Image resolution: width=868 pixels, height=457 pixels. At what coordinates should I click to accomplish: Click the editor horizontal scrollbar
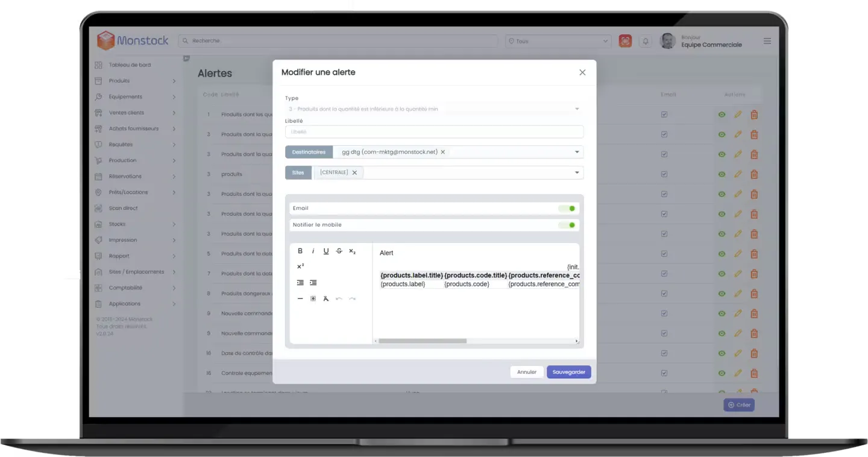422,341
